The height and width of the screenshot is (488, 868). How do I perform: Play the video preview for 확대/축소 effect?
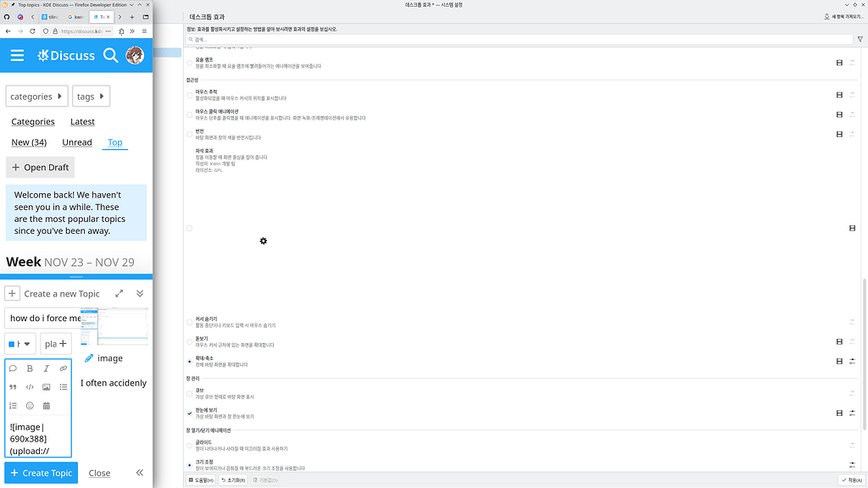(837, 359)
